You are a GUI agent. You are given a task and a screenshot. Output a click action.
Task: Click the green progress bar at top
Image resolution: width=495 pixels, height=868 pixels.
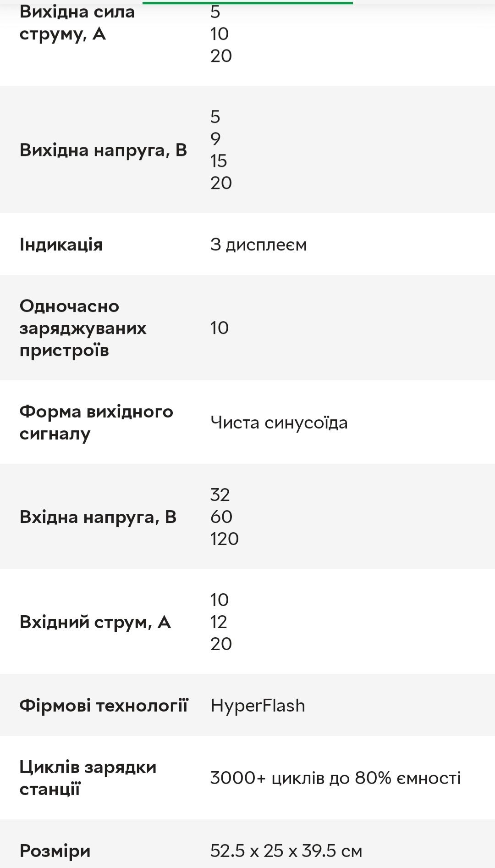tap(247, 3)
